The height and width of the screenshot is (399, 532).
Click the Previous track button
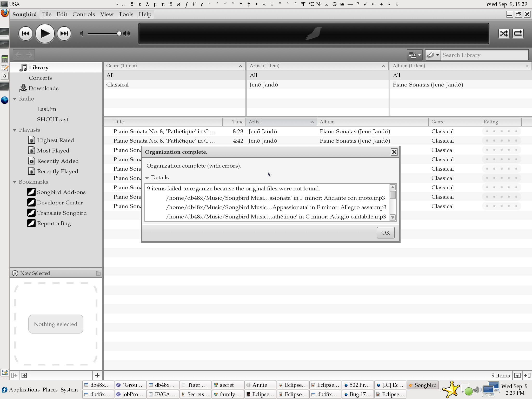coord(25,34)
